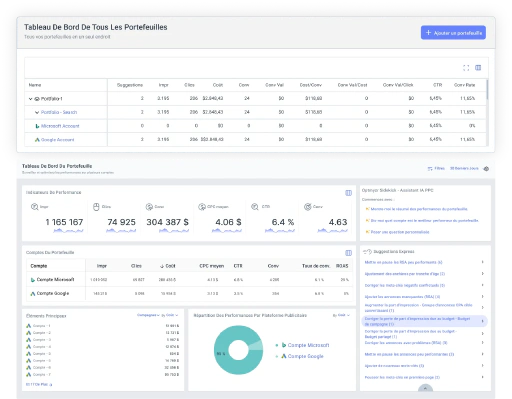Open the highlighted Budget de campagne suggestion

pyautogui.click(x=424, y=321)
